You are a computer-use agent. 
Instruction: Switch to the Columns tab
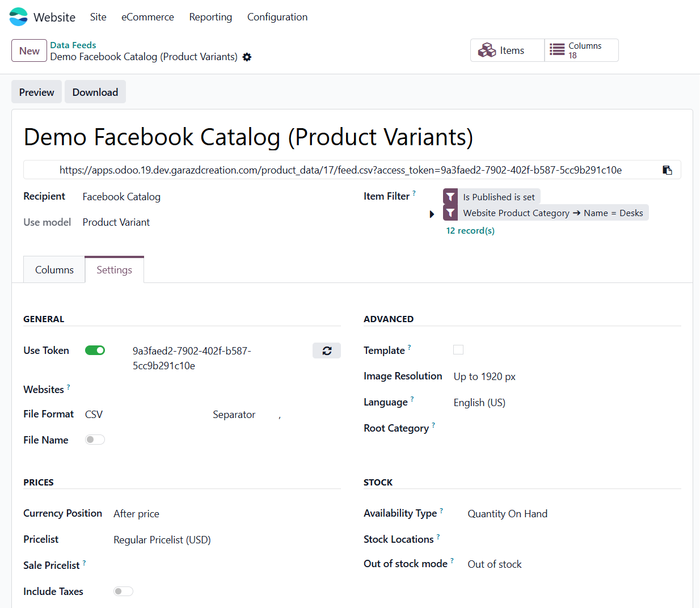(x=54, y=270)
